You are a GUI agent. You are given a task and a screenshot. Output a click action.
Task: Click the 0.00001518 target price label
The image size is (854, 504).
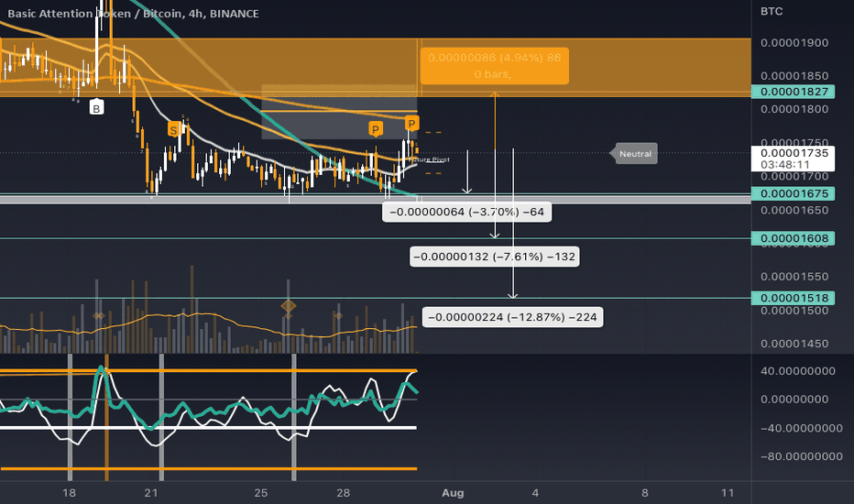tap(793, 298)
